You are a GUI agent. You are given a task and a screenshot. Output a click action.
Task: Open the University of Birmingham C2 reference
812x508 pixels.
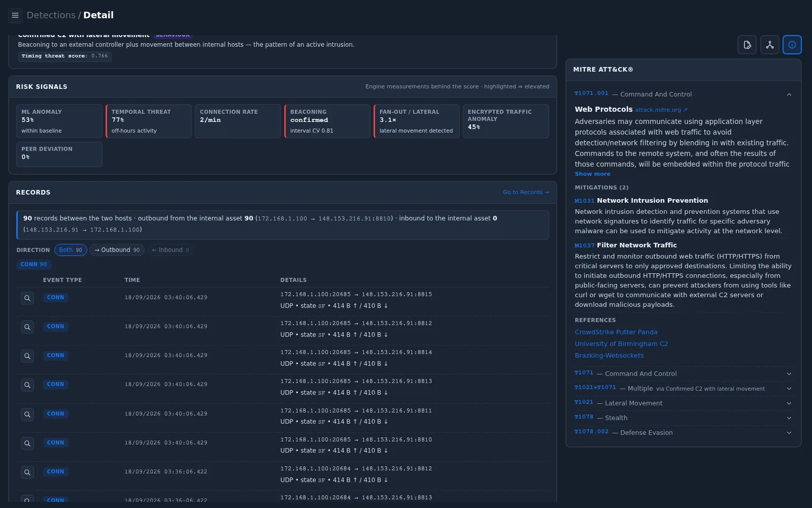coord(621,344)
